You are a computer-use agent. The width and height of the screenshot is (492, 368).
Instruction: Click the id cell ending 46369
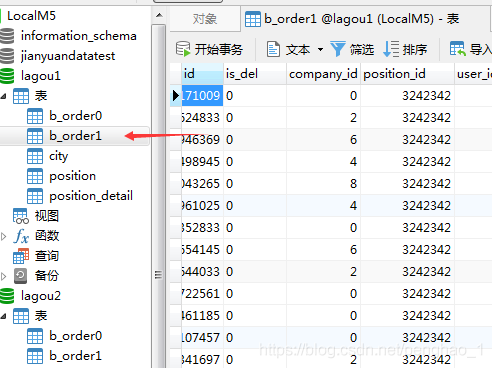coord(202,140)
